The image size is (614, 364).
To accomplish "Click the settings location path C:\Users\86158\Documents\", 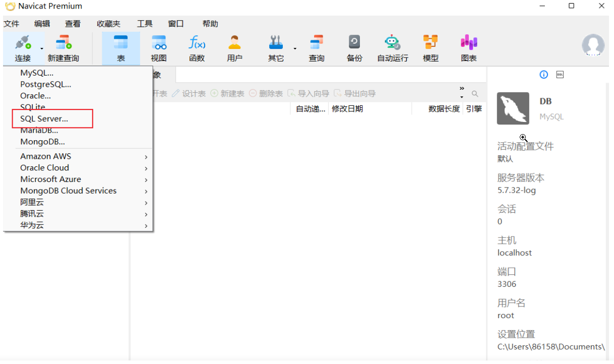I will (551, 346).
